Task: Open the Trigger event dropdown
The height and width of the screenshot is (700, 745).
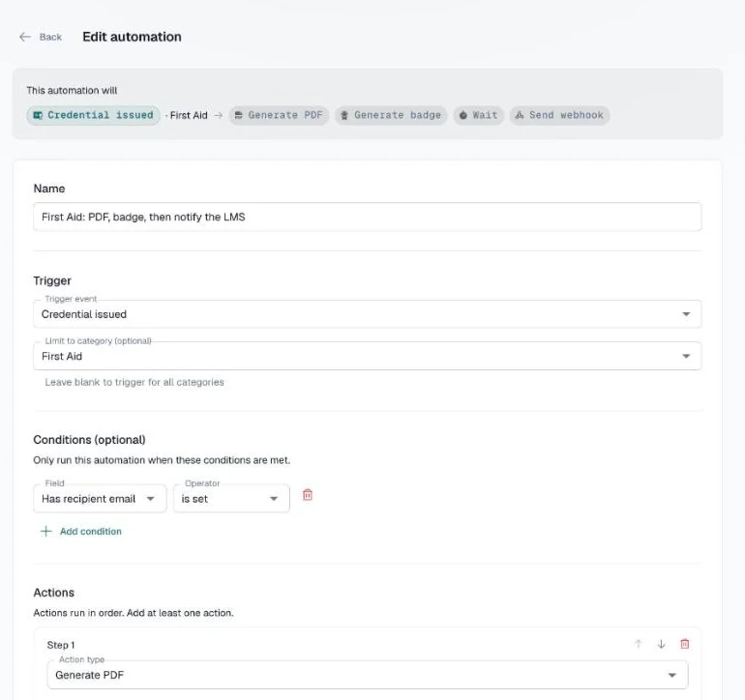Action: point(368,314)
